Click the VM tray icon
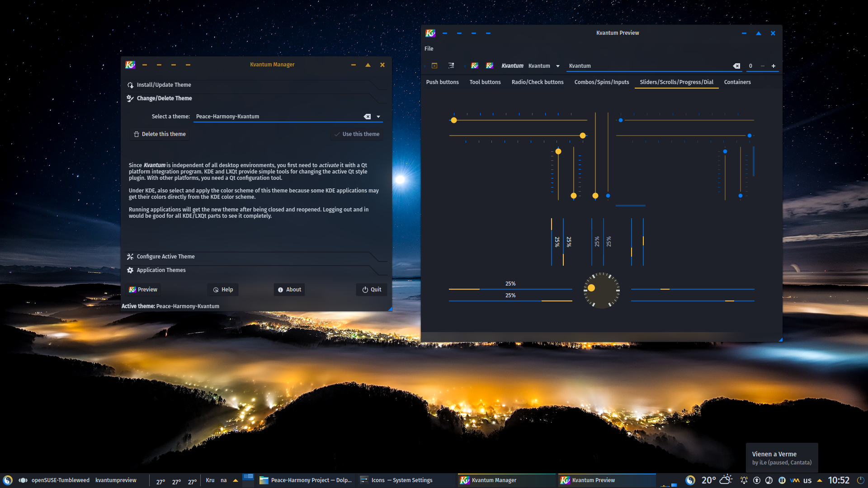This screenshot has height=488, width=868. point(795,480)
